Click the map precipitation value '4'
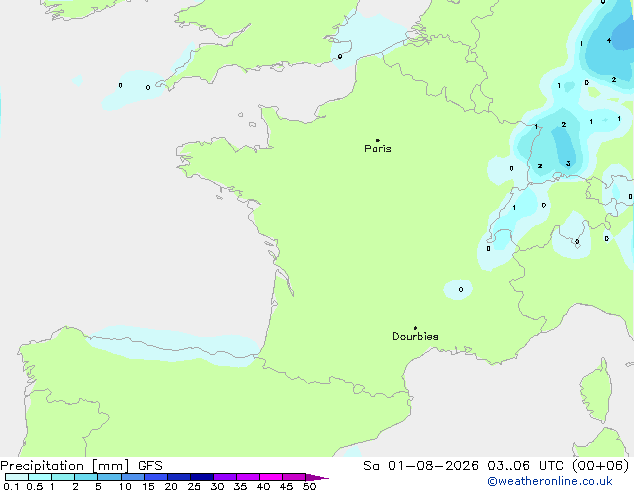Image resolution: width=634 pixels, height=490 pixels. point(609,40)
